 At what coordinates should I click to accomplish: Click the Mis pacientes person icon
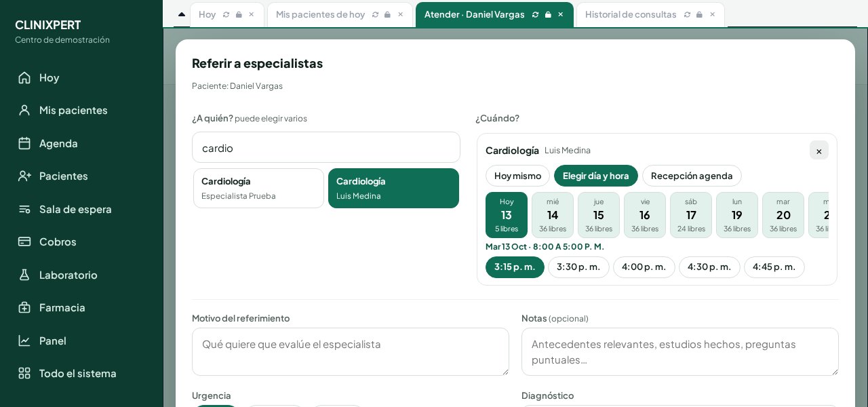24,110
